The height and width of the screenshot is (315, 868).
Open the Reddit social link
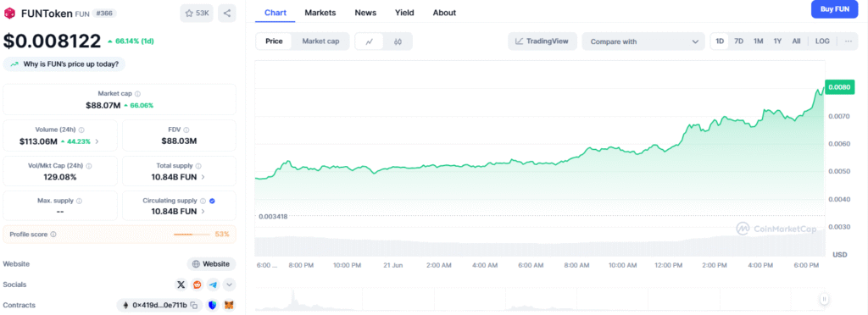[197, 285]
